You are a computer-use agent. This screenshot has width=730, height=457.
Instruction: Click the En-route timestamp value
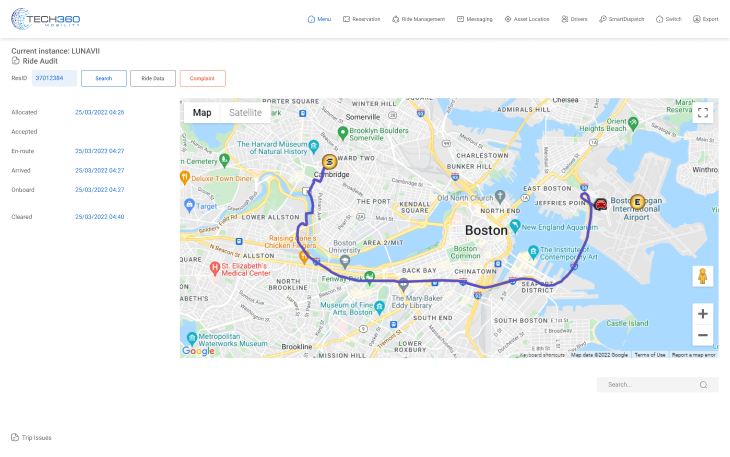[x=100, y=151]
